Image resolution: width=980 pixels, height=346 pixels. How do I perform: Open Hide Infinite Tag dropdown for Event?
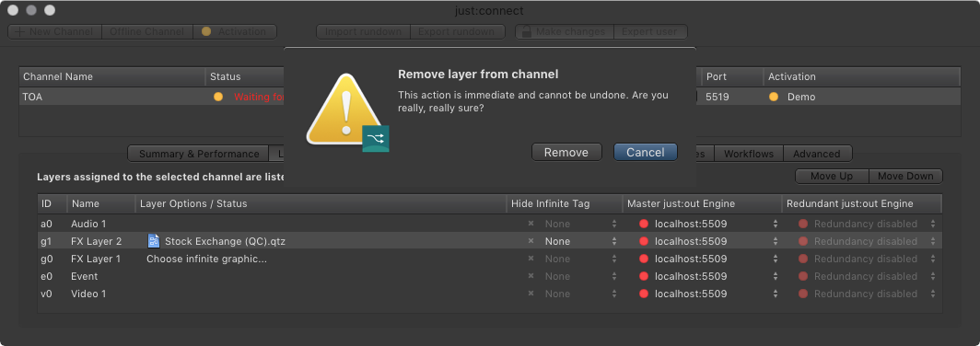(x=580, y=276)
